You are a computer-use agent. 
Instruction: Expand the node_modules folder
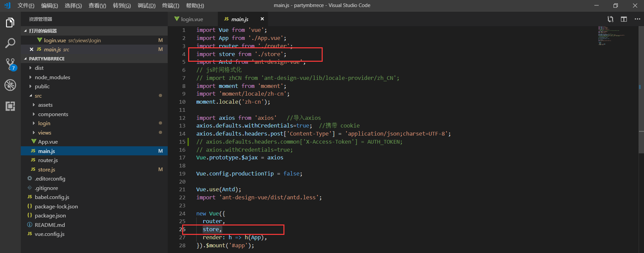click(31, 77)
